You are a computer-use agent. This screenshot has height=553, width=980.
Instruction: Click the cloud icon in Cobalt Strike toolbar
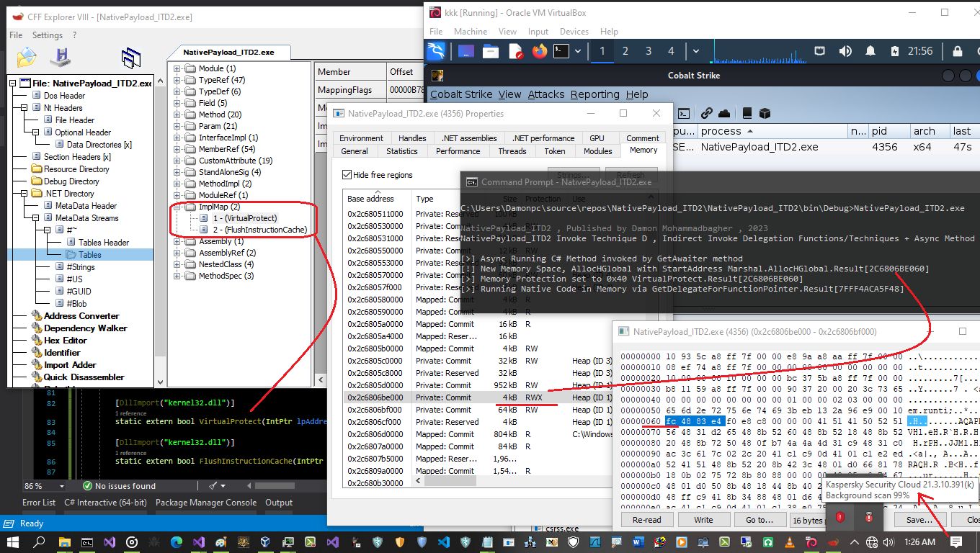coord(724,113)
